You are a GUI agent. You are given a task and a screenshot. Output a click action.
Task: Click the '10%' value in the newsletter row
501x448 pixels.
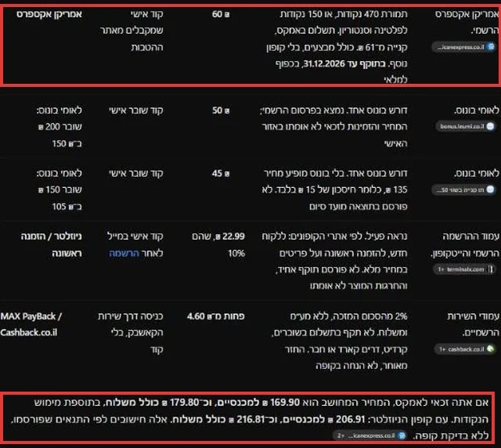[x=236, y=253]
